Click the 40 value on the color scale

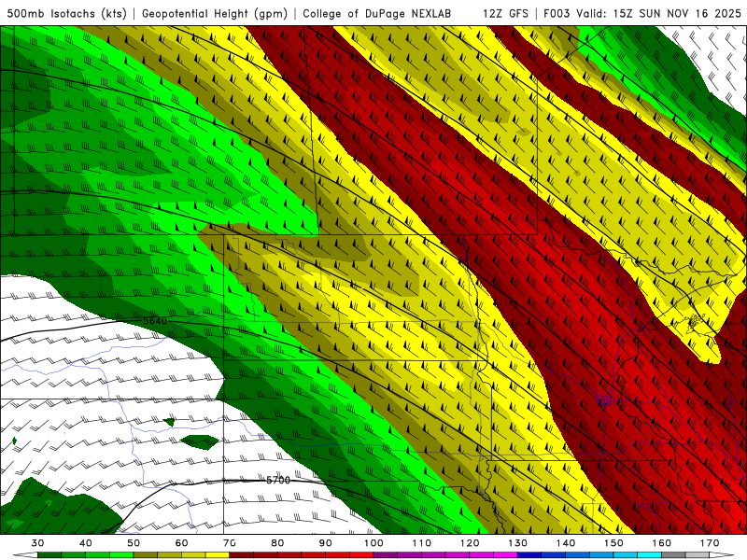86,543
